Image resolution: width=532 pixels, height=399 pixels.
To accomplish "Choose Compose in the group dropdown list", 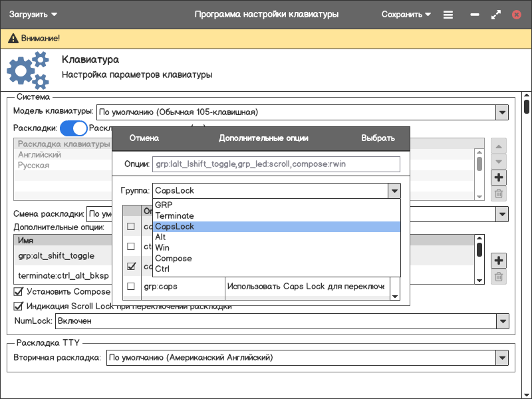I will [x=173, y=259].
